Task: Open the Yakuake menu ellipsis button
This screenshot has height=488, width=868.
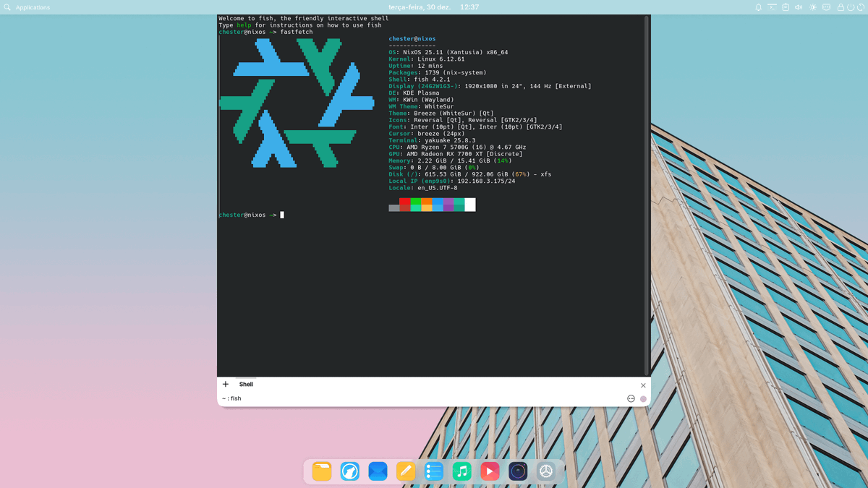Action: point(631,398)
